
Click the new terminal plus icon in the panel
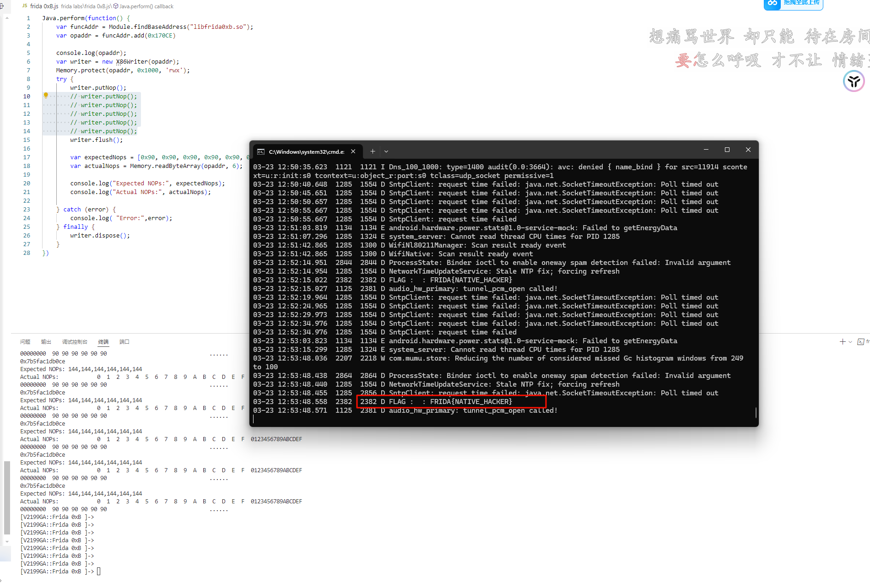[x=842, y=341]
